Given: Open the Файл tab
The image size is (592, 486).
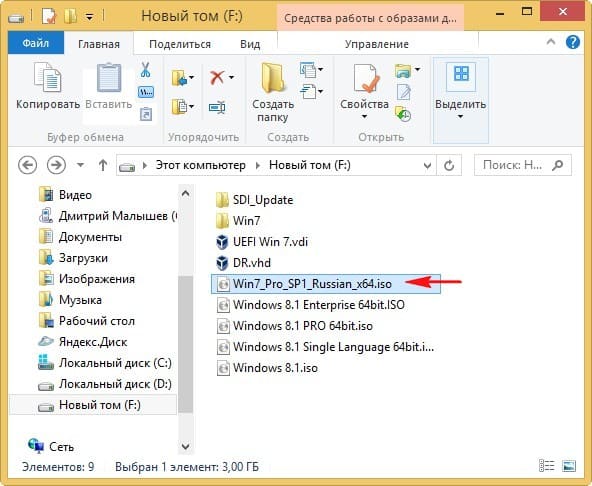Looking at the screenshot, I should (x=36, y=43).
